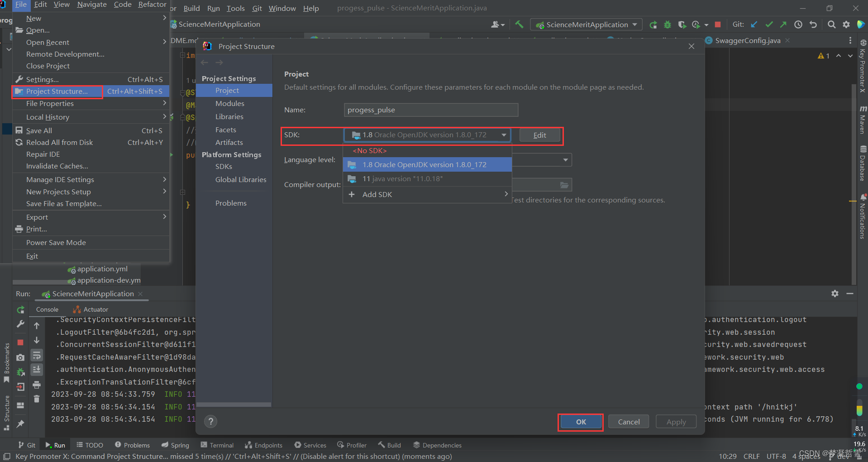Image resolution: width=868 pixels, height=462 pixels.
Task: Pin the Run tool window tab
Action: coord(20,424)
